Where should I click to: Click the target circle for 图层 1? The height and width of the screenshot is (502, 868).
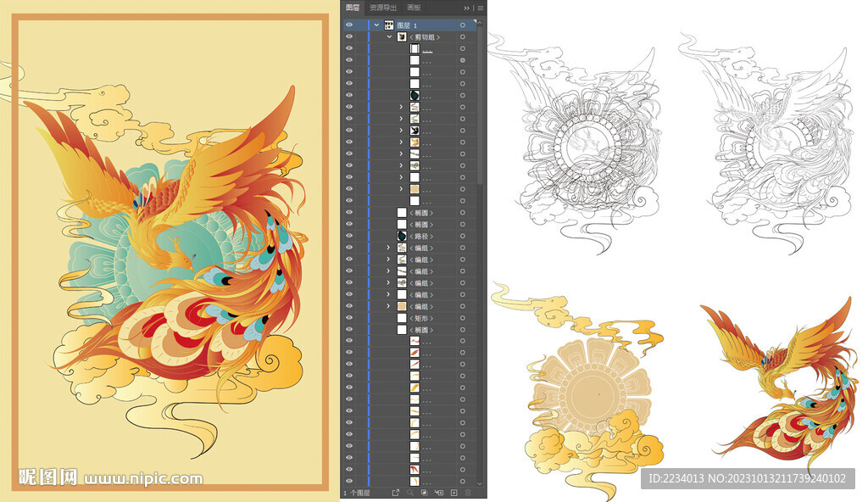tap(463, 25)
